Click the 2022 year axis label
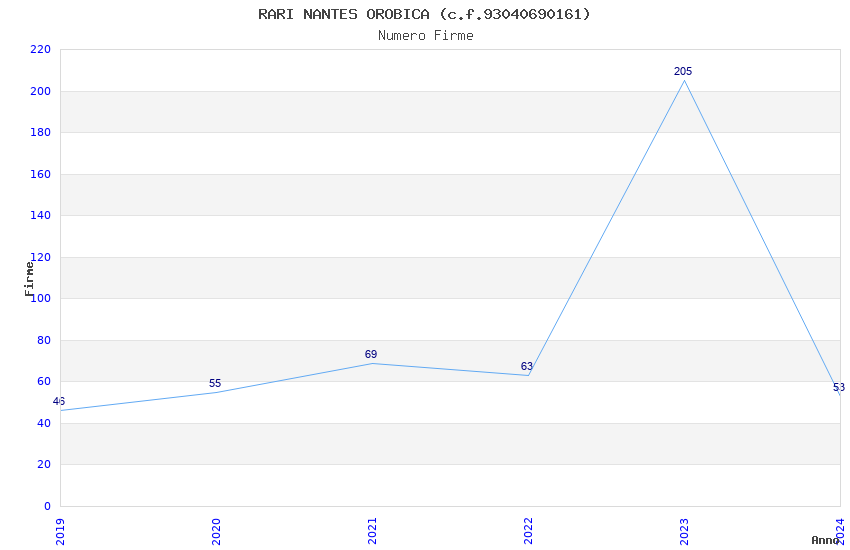The height and width of the screenshot is (550, 850). coord(528,532)
